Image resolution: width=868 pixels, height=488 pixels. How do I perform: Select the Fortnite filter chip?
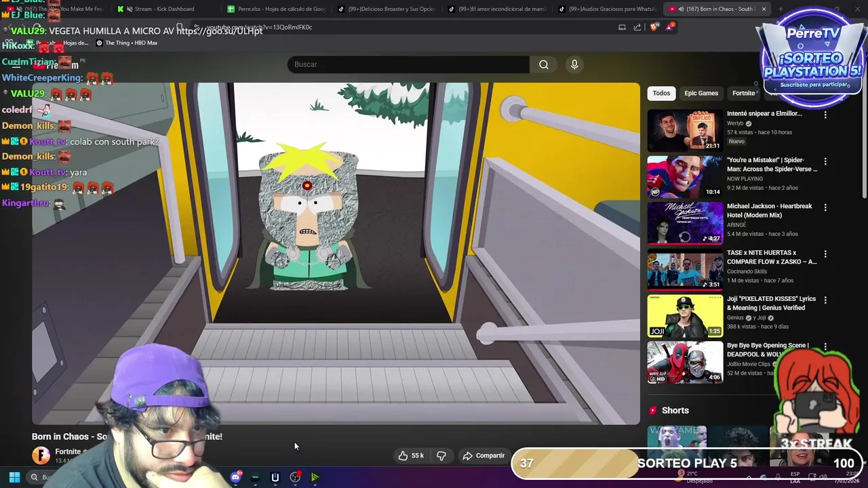[743, 94]
